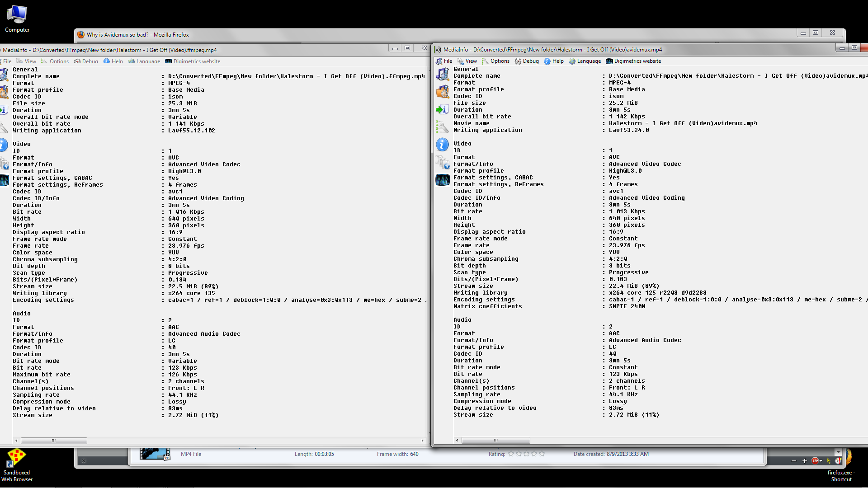This screenshot has height=488, width=868.
Task: Click zoom out minus in Firefox add-on bar
Action: click(794, 461)
